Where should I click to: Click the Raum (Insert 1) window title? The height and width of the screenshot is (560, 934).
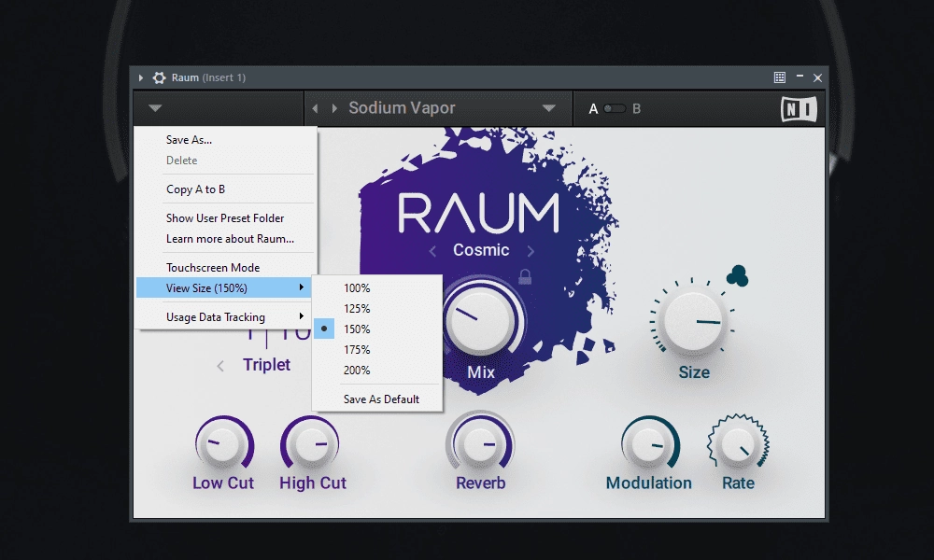(x=208, y=77)
